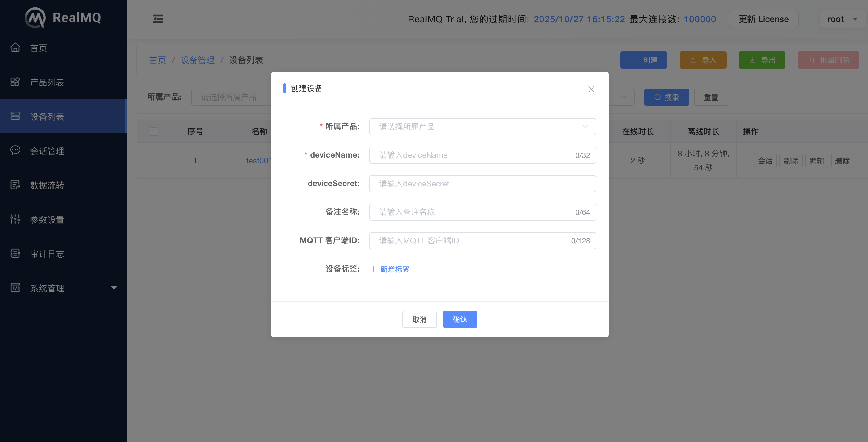Image resolution: width=868 pixels, height=442 pixels.
Task: Click the system management sidebar icon
Action: point(15,288)
